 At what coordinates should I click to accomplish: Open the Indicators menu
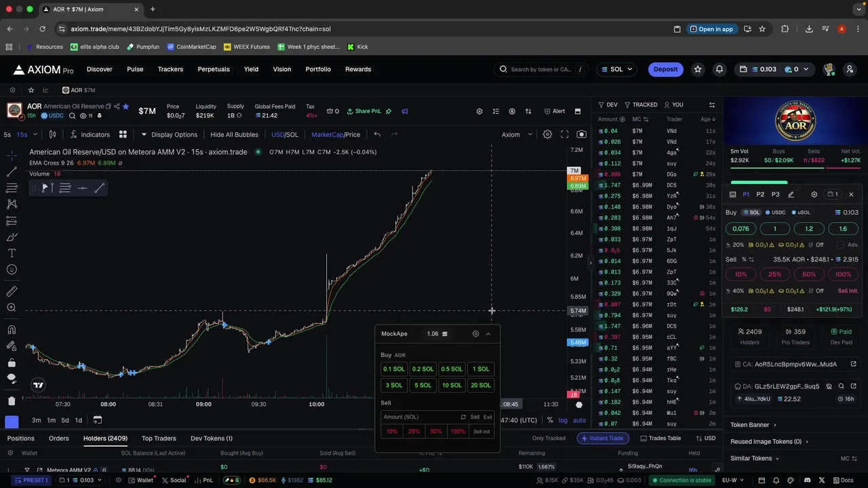coord(90,134)
